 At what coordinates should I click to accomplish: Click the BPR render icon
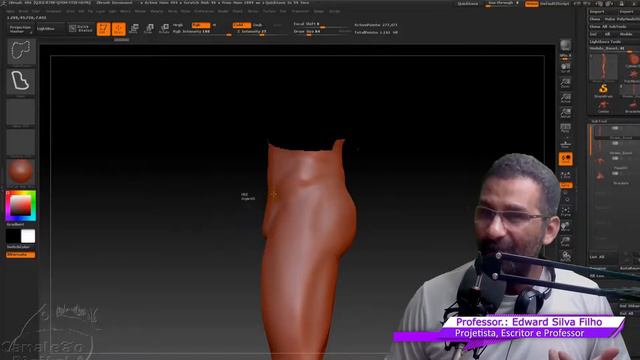tap(565, 45)
